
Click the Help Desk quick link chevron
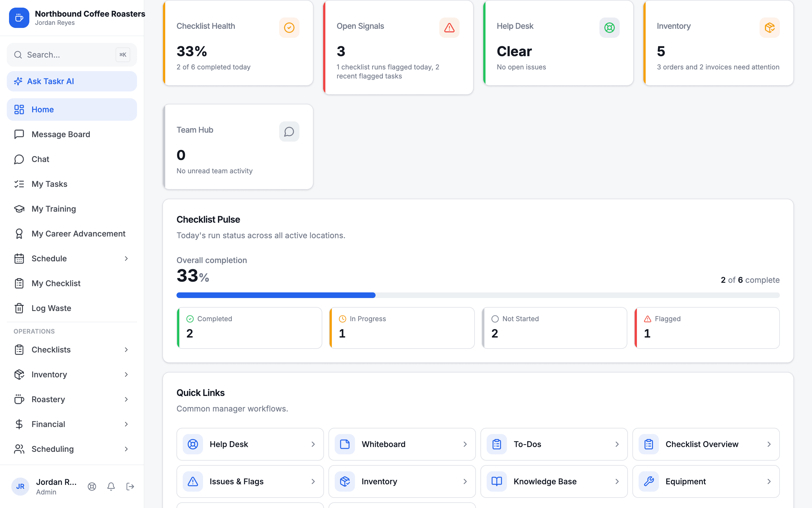click(x=313, y=444)
